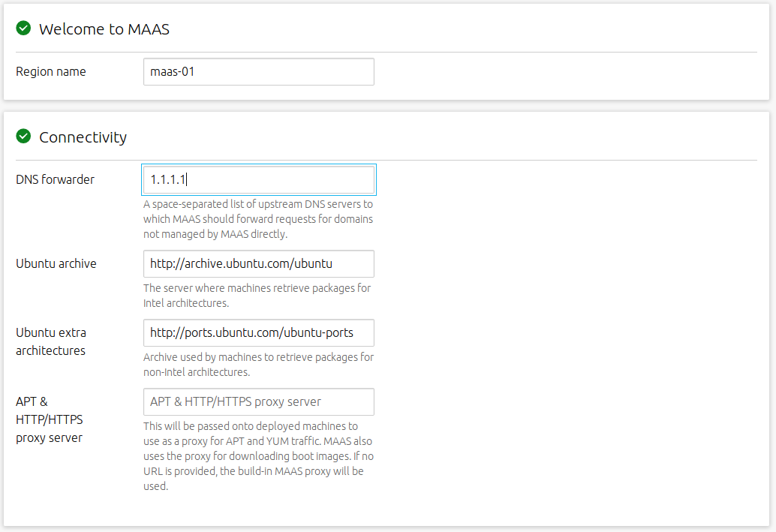Image resolution: width=776 pixels, height=532 pixels.
Task: Click the Ubuntu archive label
Action: (x=56, y=263)
